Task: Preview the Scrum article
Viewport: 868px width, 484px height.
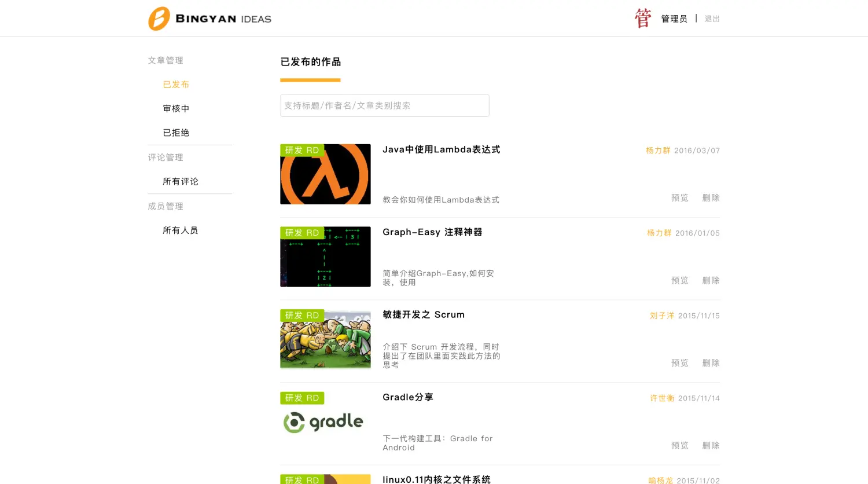Action: (680, 363)
